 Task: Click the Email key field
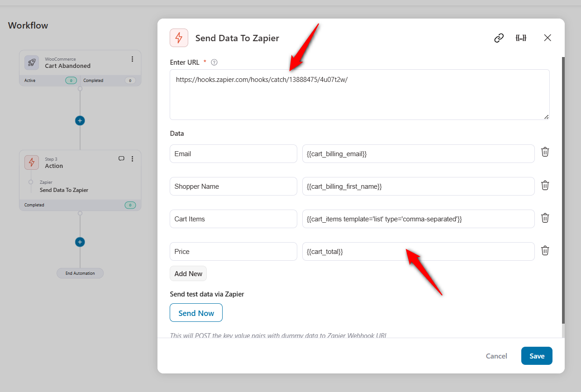[x=233, y=154]
